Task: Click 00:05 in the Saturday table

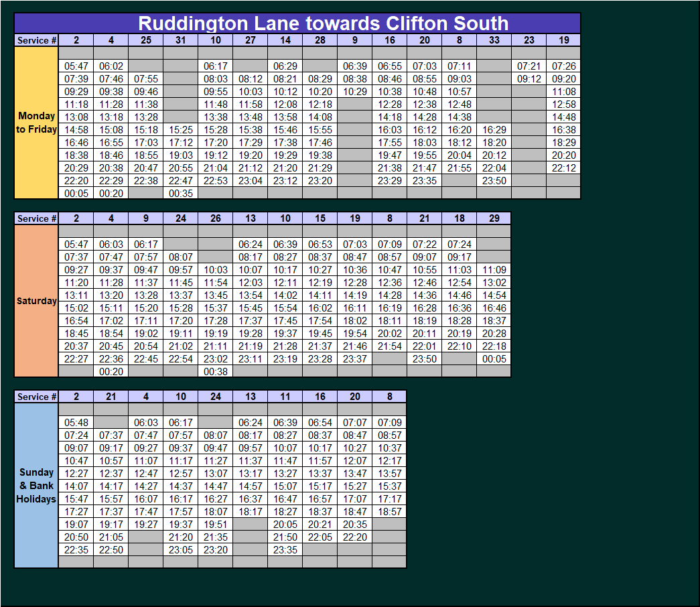Action: pos(494,359)
